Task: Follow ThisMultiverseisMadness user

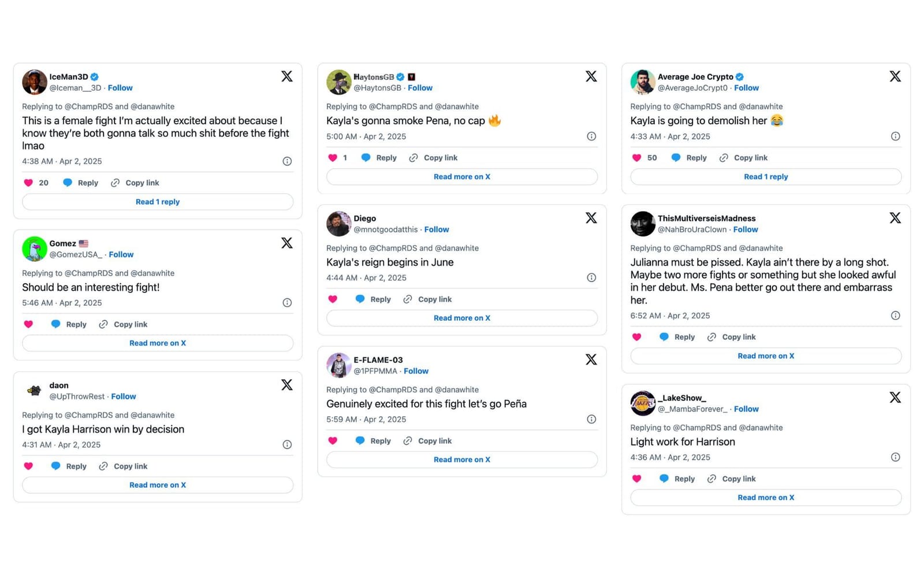Action: coord(745,229)
